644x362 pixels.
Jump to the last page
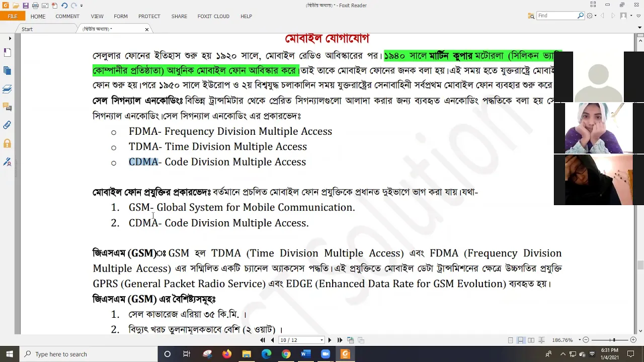[340, 340]
